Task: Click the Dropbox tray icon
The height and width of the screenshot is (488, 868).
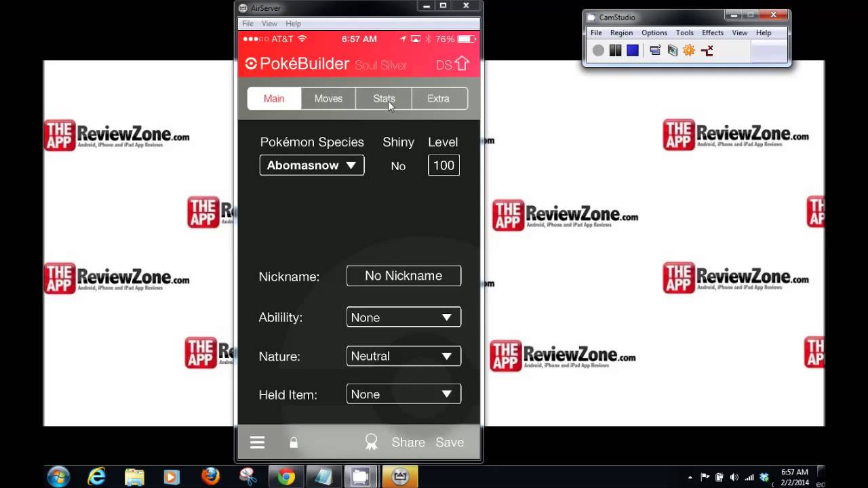Action: point(764,477)
